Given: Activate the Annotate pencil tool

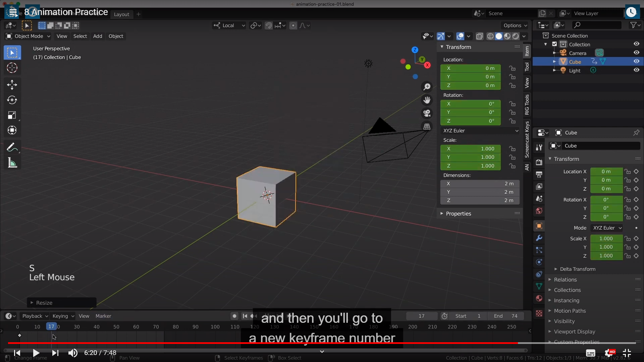Looking at the screenshot, I should (11, 147).
